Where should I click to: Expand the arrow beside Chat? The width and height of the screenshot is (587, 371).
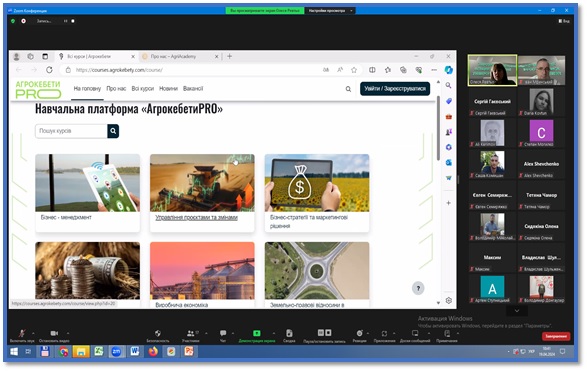pyautogui.click(x=233, y=333)
